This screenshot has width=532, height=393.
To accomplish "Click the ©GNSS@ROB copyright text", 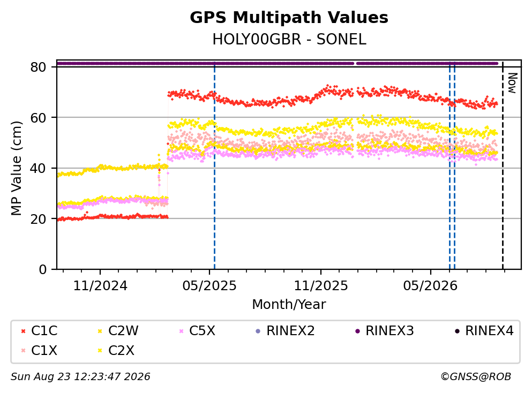I will point(476,377).
